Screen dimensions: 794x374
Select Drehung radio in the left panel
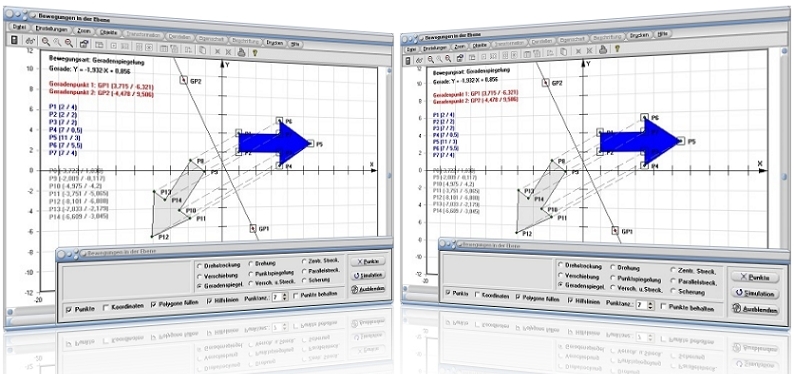(x=251, y=263)
